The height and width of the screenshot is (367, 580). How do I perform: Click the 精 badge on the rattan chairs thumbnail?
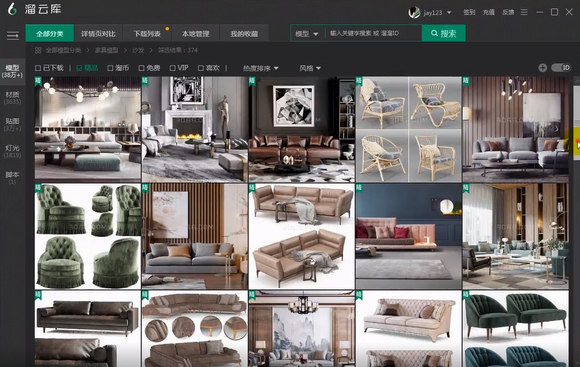[x=359, y=80]
